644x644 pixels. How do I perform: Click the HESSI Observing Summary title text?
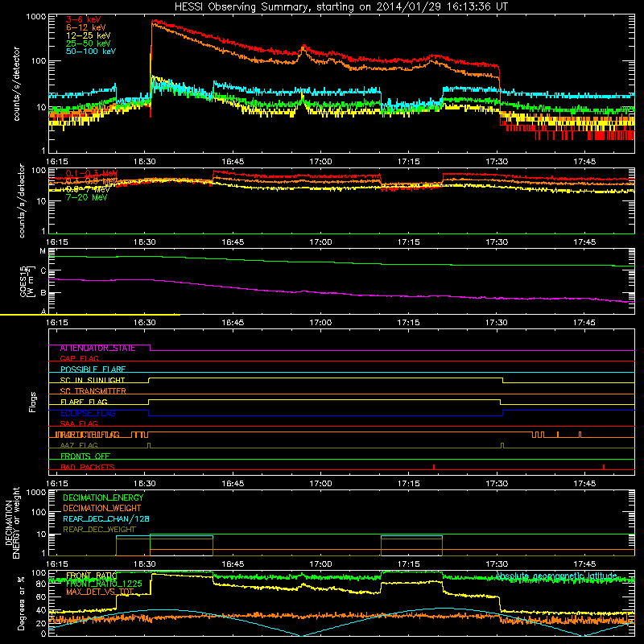[x=341, y=7]
